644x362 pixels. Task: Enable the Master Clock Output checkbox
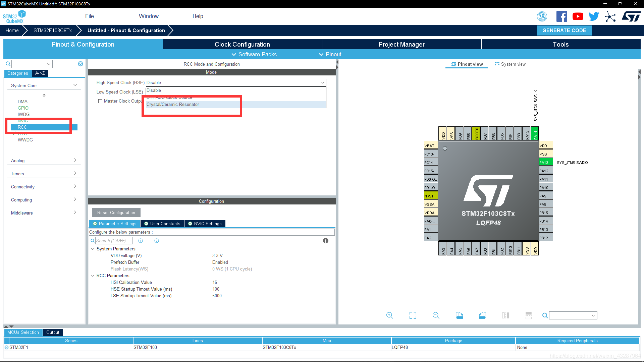point(100,101)
